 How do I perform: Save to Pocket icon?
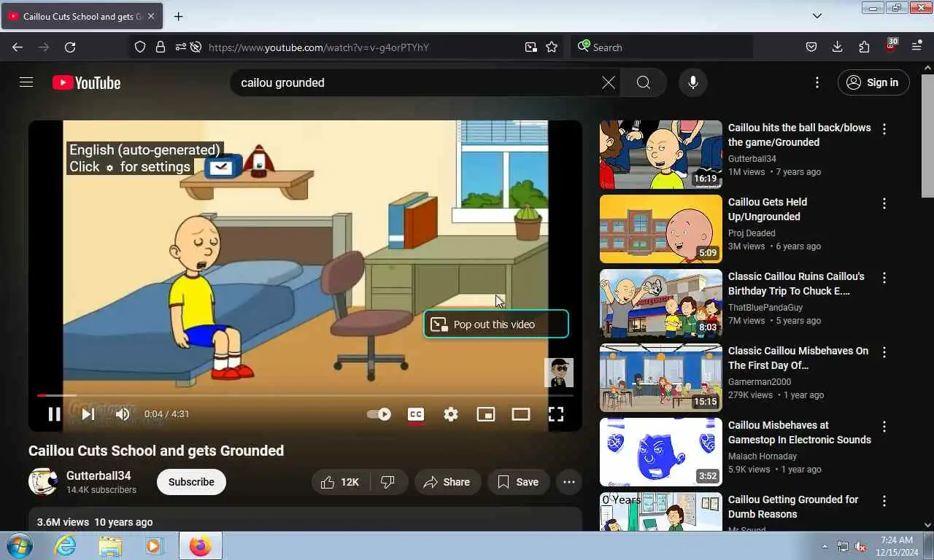point(811,47)
